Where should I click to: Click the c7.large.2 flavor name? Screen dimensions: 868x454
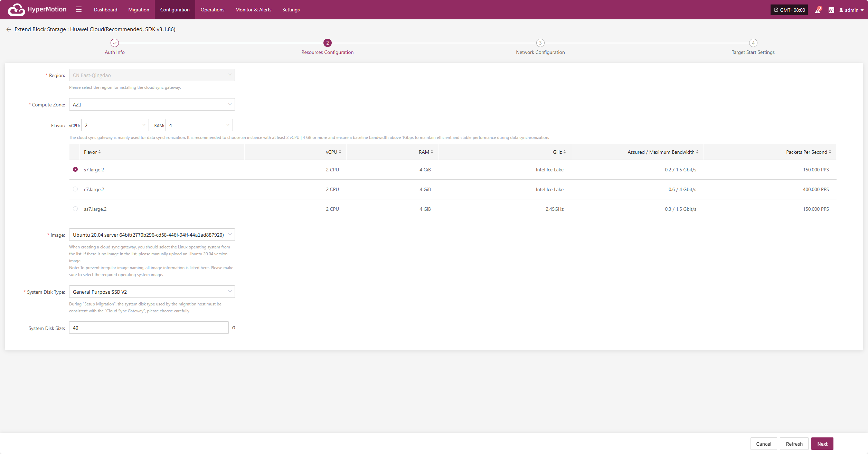[94, 189]
